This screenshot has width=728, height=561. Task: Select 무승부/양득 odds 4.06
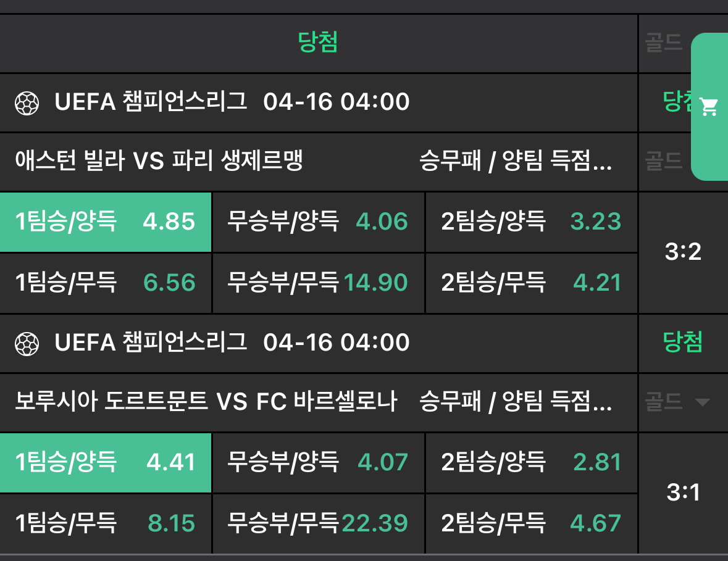[318, 222]
